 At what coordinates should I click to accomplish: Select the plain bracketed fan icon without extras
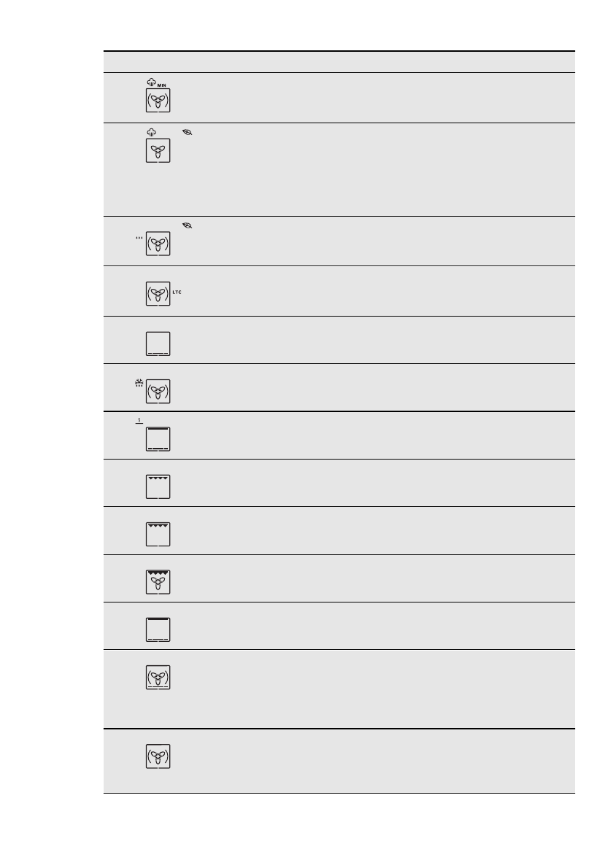point(158,756)
